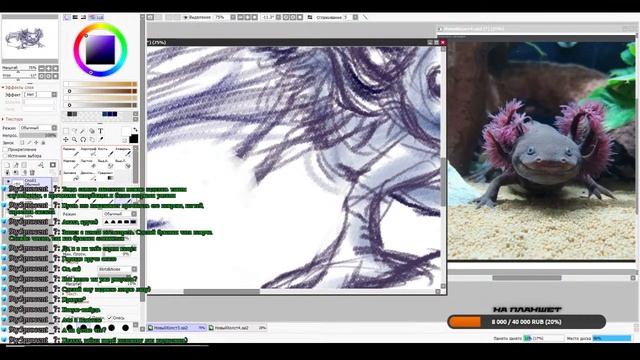Screen dimensions: 640x360
Task: Expand the Текстура section
Action: tap(3, 119)
